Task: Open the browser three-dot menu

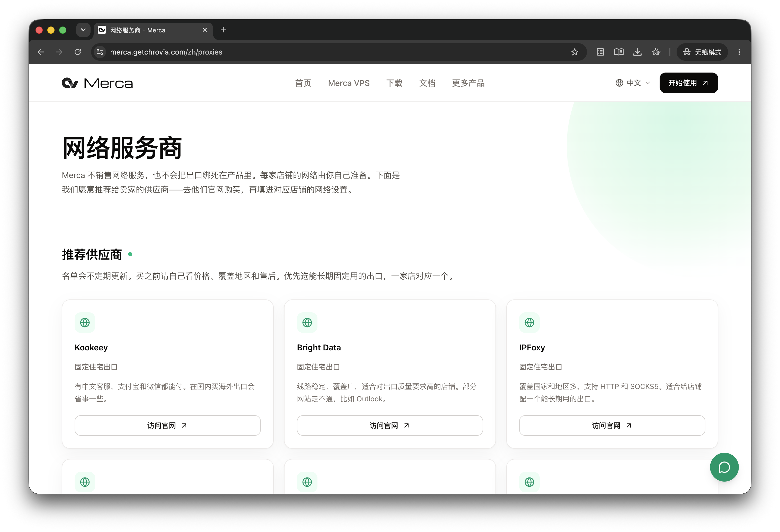Action: 739,52
